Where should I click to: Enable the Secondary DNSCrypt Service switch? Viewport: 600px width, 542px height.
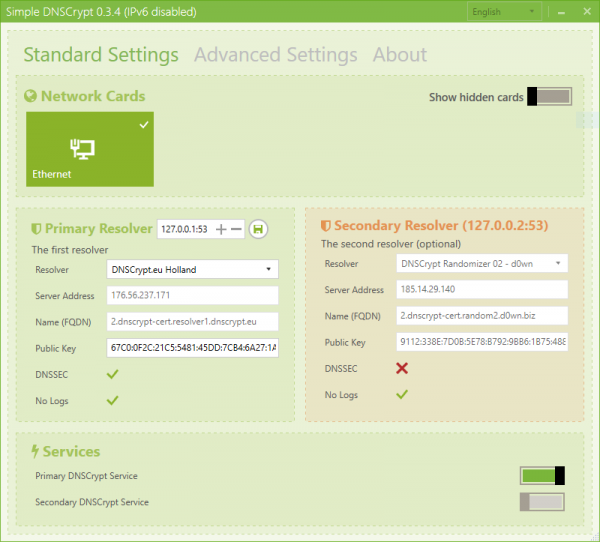pyautogui.click(x=542, y=502)
